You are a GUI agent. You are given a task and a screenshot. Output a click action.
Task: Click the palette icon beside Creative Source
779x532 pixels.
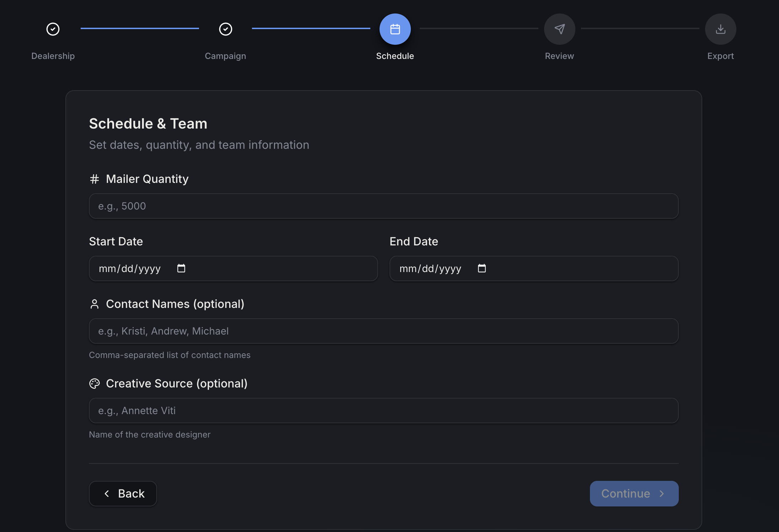coord(94,384)
